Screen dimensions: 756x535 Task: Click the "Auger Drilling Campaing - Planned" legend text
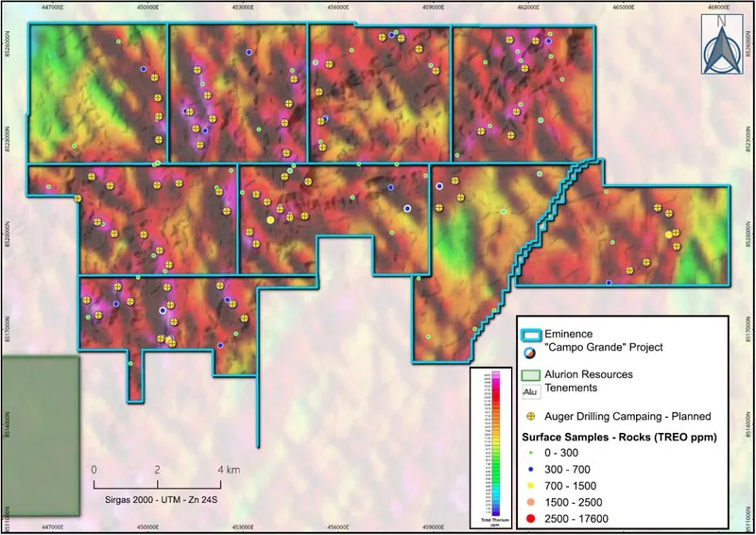[627, 416]
